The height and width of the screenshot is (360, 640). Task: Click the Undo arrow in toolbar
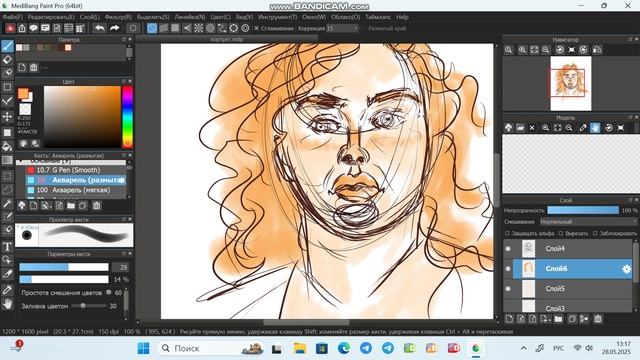coord(100,28)
